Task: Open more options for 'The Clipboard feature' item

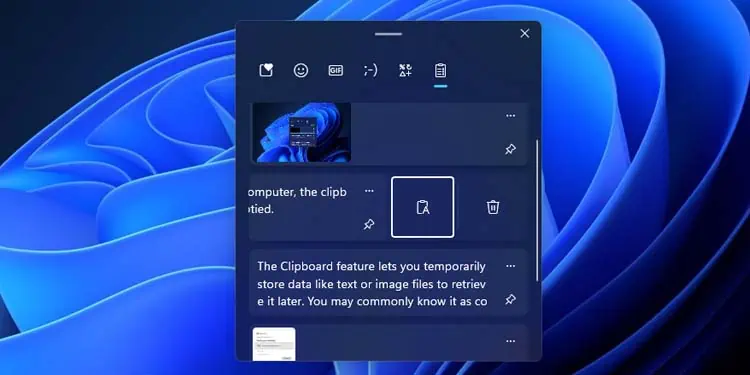Action: coord(511,266)
